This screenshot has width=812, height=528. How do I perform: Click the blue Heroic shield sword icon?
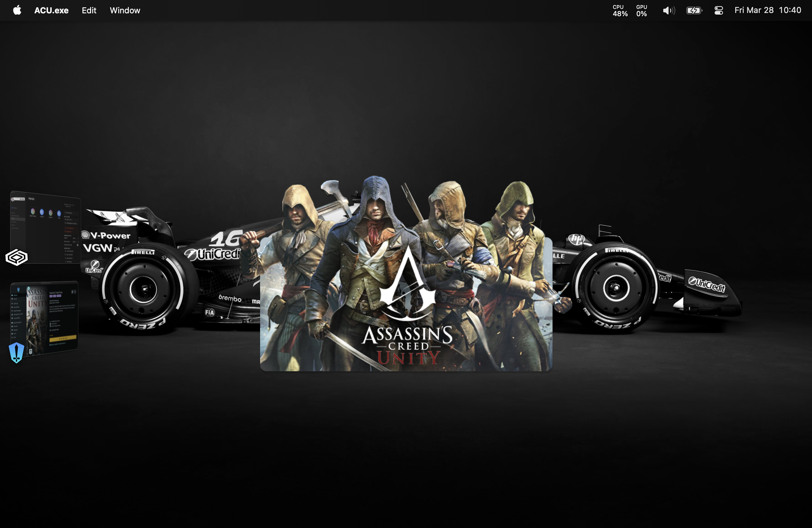16,352
